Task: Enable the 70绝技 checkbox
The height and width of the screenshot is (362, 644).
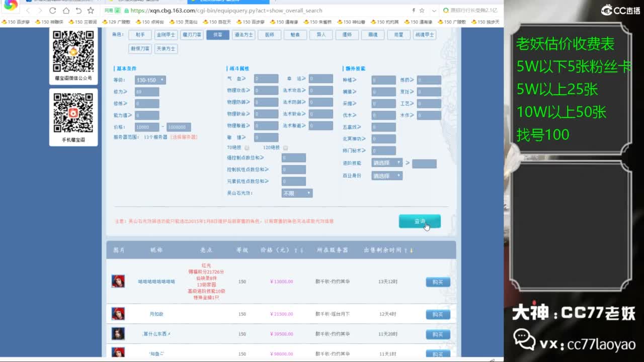Action: point(247,148)
